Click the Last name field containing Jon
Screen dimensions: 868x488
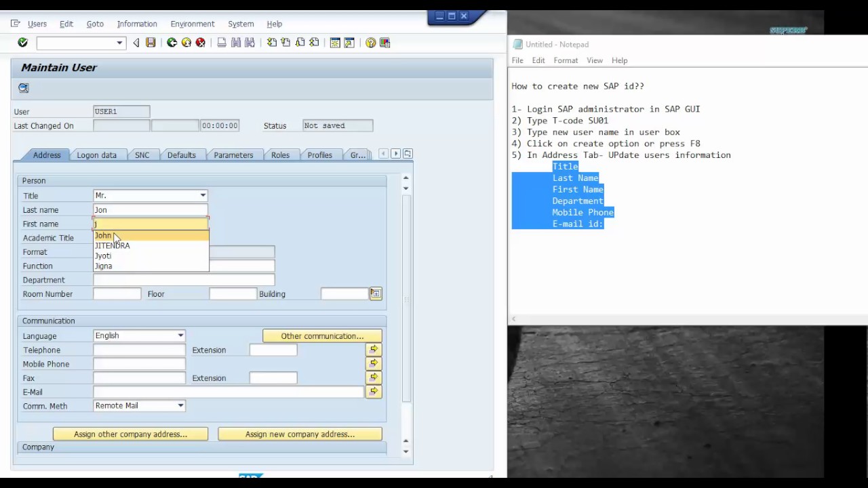point(151,209)
